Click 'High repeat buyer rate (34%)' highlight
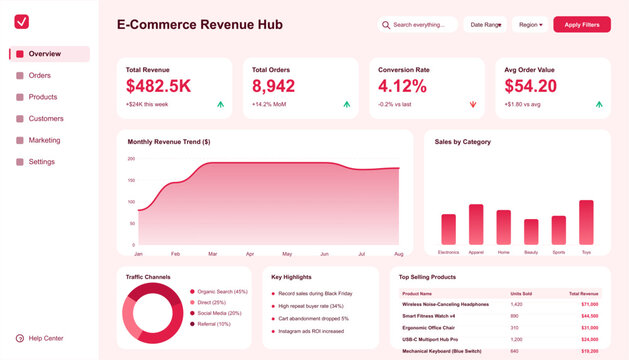The width and height of the screenshot is (629, 360). [311, 306]
